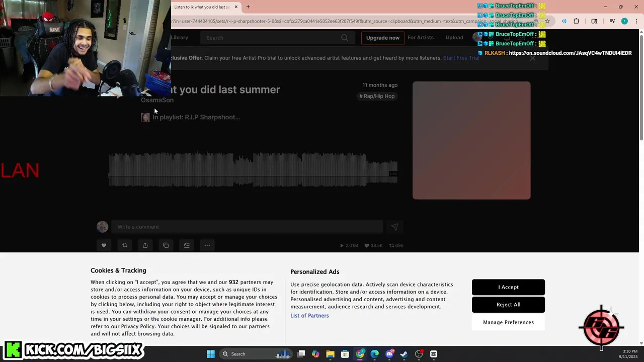644x362 pixels.
Task: Open OBS Studio from the taskbar
Action: [x=419, y=354]
